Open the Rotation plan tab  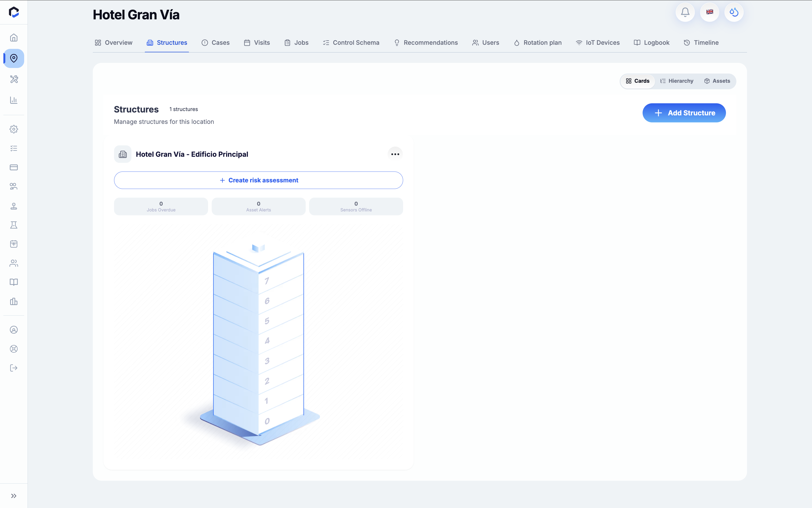(x=537, y=43)
